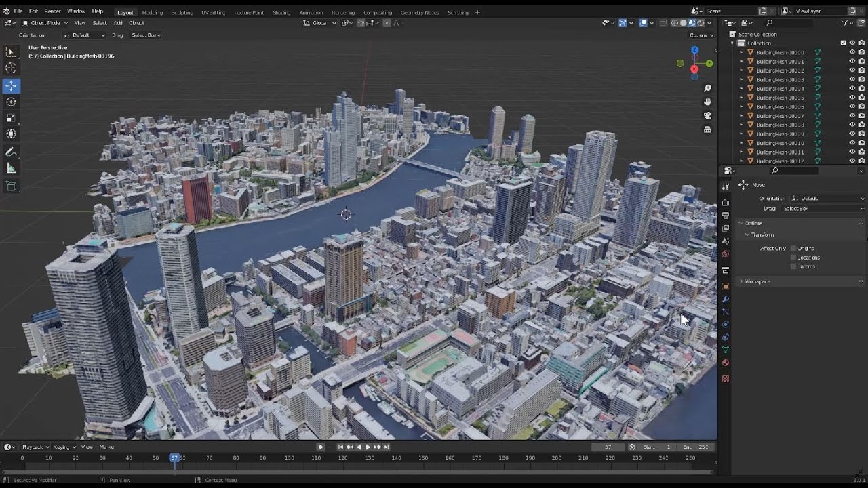Select the Select Box tool
Screen dimensions: 868x488
11,52
